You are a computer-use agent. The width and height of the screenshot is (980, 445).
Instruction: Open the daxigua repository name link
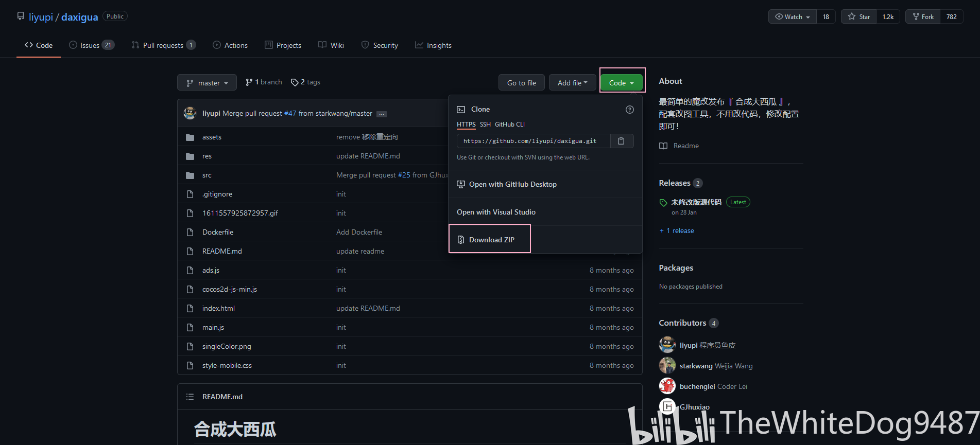click(x=80, y=17)
